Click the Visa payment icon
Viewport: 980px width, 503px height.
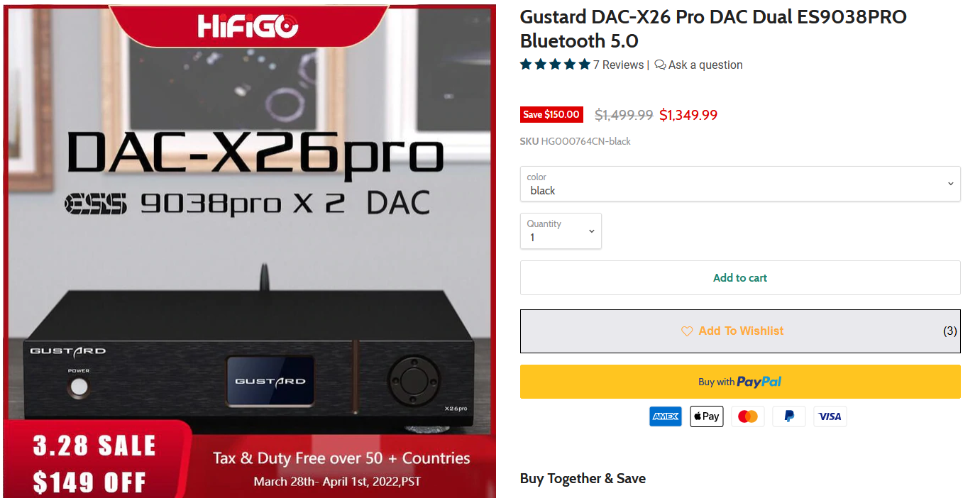tap(830, 416)
